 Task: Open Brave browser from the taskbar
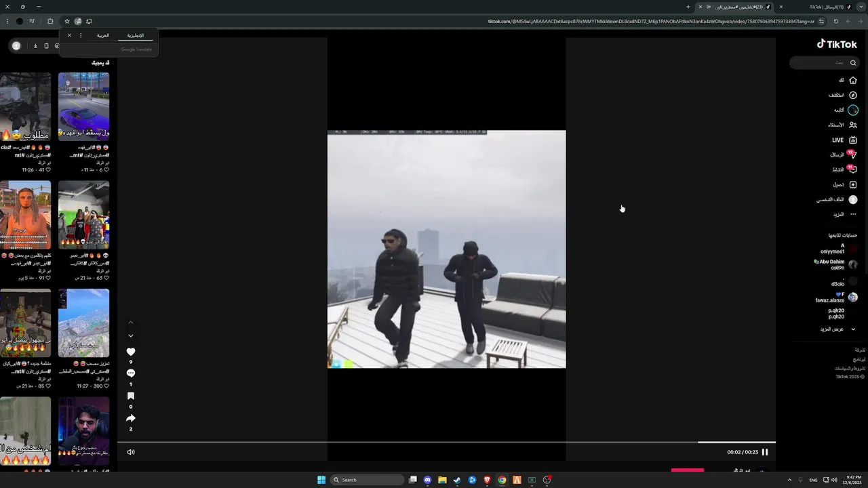(487, 480)
